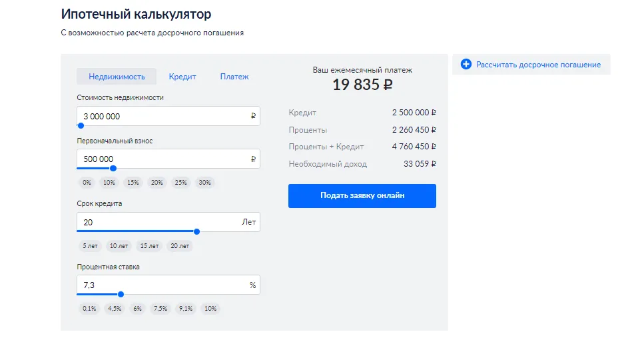Switch to the Платеж tab
The width and height of the screenshot is (644, 342).
coord(234,77)
